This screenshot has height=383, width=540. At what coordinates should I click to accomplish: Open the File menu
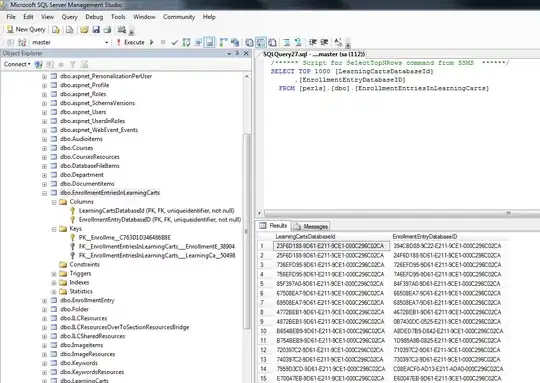click(x=11, y=17)
